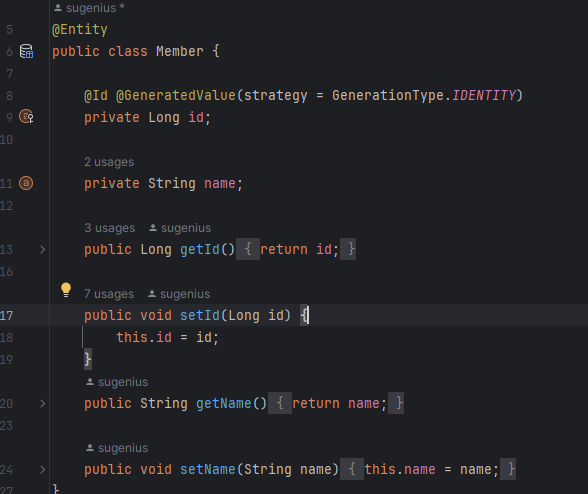Click the attribute gutter icon beside name field
The image size is (588, 494).
26,183
